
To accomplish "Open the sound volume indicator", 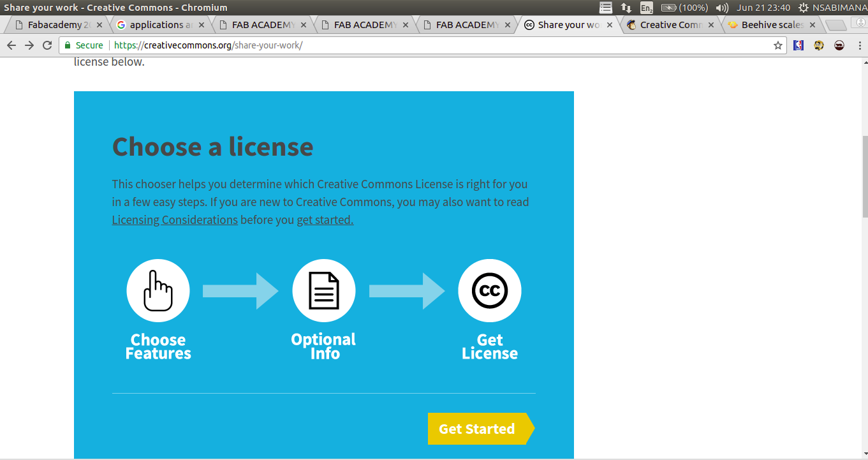I will click(x=722, y=8).
